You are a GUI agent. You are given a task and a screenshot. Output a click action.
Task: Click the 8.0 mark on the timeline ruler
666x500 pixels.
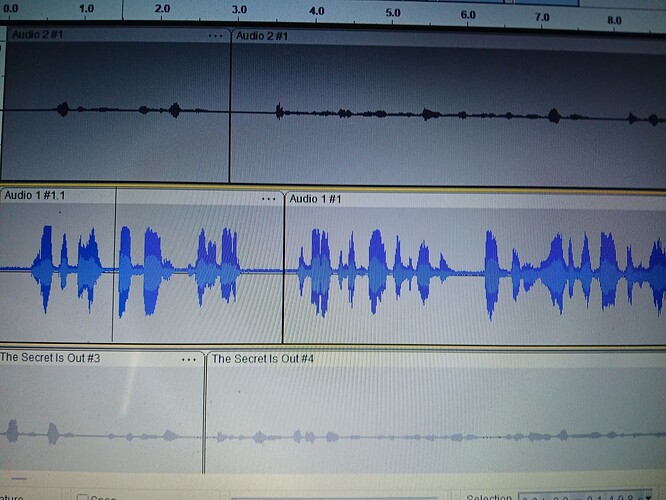tap(616, 19)
